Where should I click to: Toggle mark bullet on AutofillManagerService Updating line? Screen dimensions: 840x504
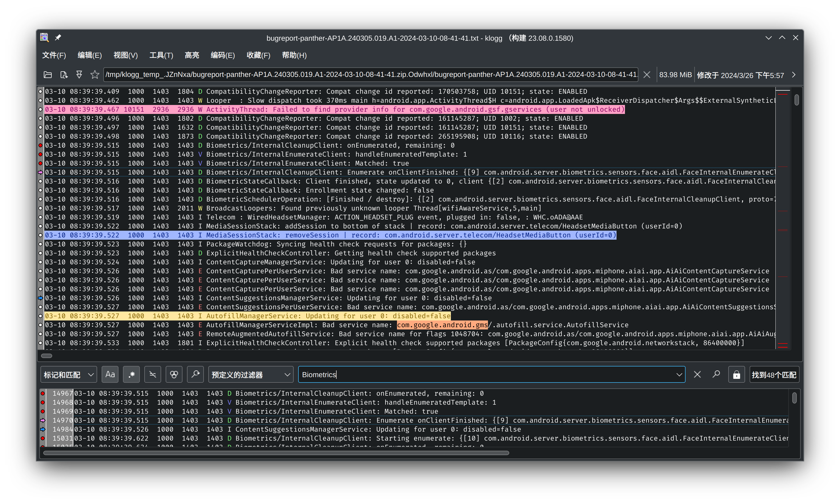click(x=40, y=316)
